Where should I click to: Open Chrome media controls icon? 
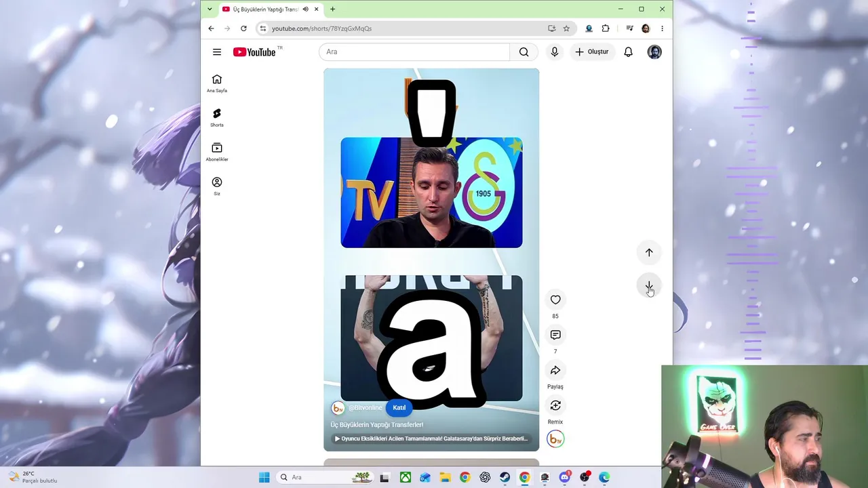click(x=629, y=28)
